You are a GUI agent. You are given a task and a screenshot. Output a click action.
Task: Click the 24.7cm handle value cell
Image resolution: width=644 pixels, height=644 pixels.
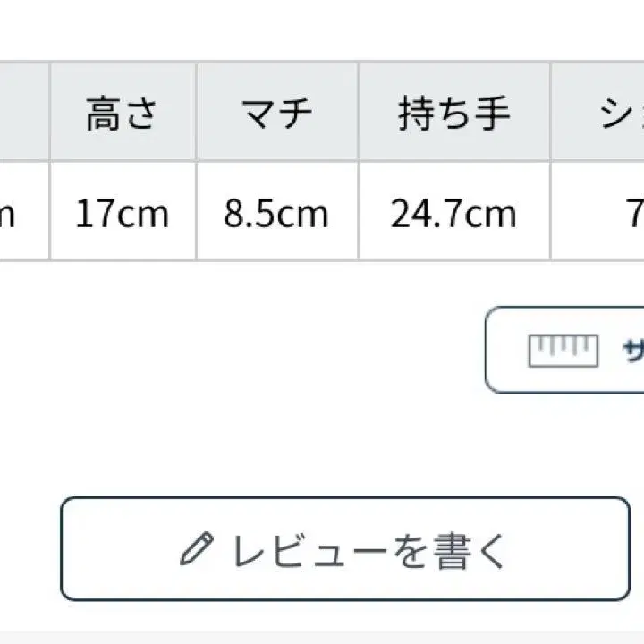point(453,214)
